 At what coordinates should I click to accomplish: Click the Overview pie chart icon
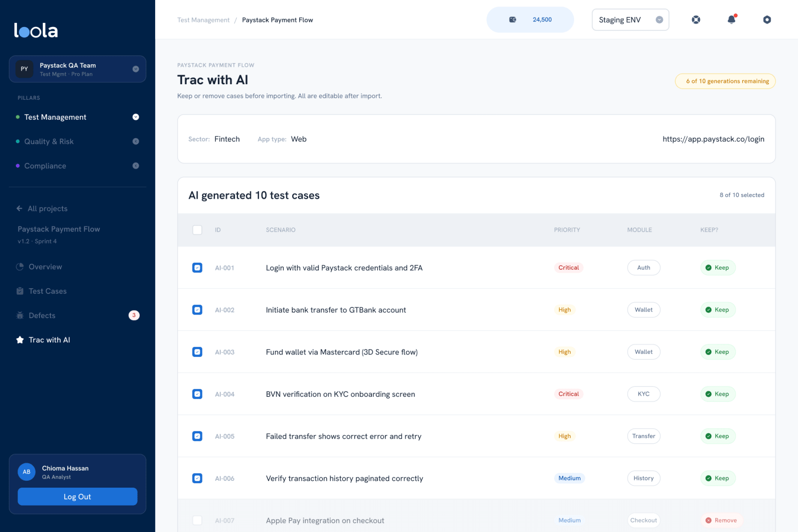click(20, 267)
